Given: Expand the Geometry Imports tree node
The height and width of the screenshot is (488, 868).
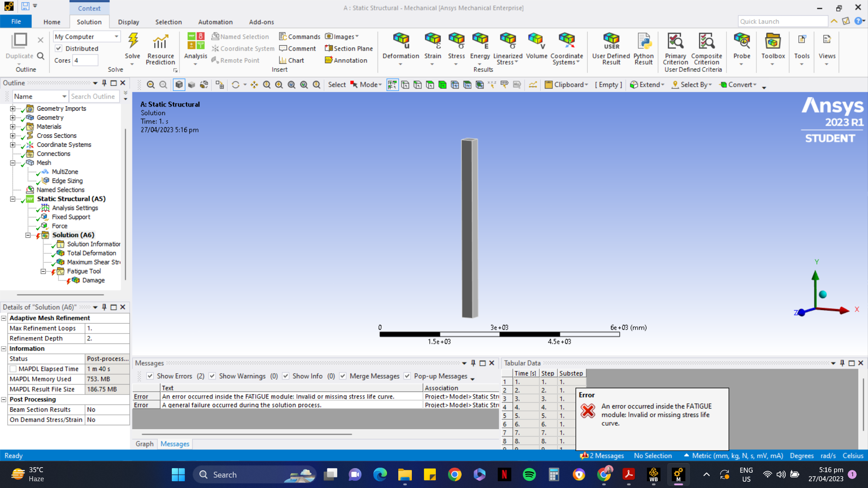Looking at the screenshot, I should pyautogui.click(x=13, y=108).
